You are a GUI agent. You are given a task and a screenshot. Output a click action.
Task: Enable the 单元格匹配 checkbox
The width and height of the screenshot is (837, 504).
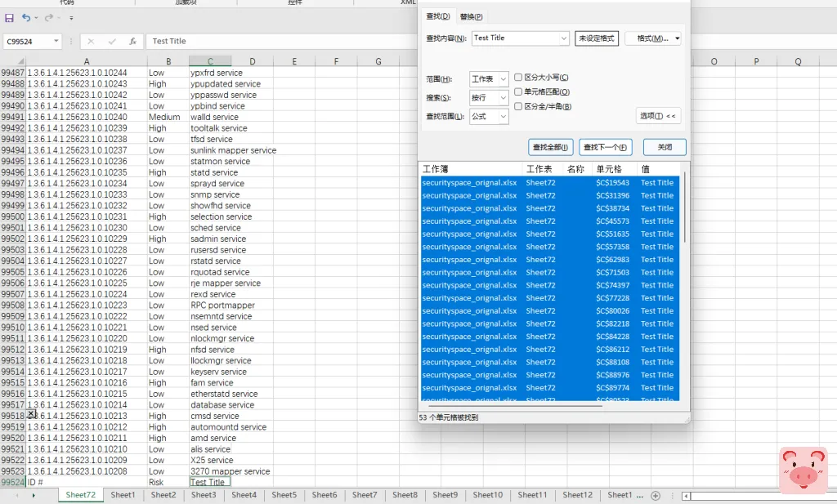pyautogui.click(x=517, y=91)
